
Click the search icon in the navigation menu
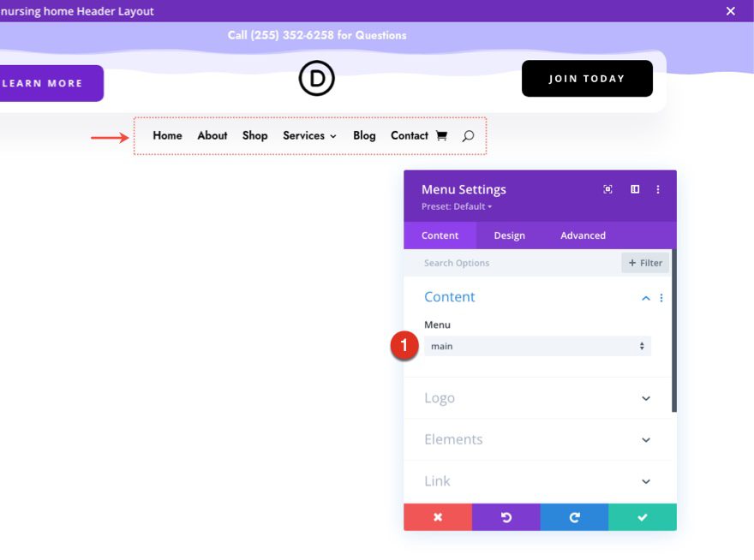468,135
